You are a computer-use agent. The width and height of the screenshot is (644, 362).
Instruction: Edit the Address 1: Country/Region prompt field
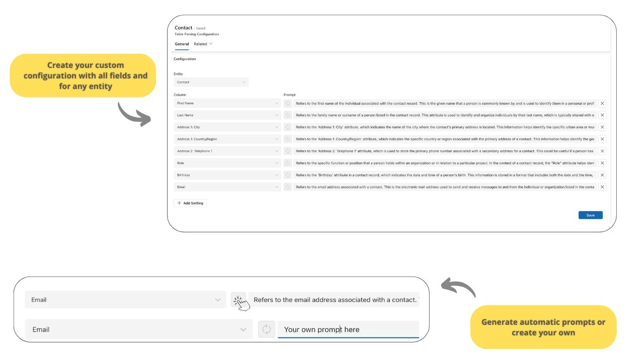tap(445, 139)
